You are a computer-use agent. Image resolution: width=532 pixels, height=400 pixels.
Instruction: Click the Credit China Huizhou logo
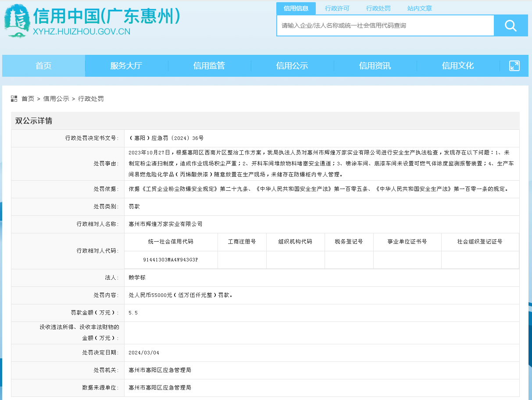pyautogui.click(x=92, y=20)
